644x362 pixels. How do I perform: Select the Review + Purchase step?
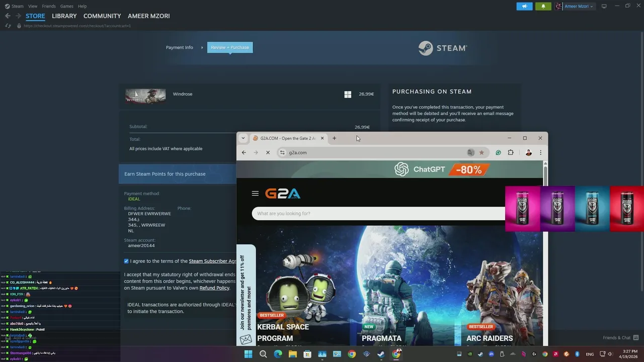click(x=230, y=47)
